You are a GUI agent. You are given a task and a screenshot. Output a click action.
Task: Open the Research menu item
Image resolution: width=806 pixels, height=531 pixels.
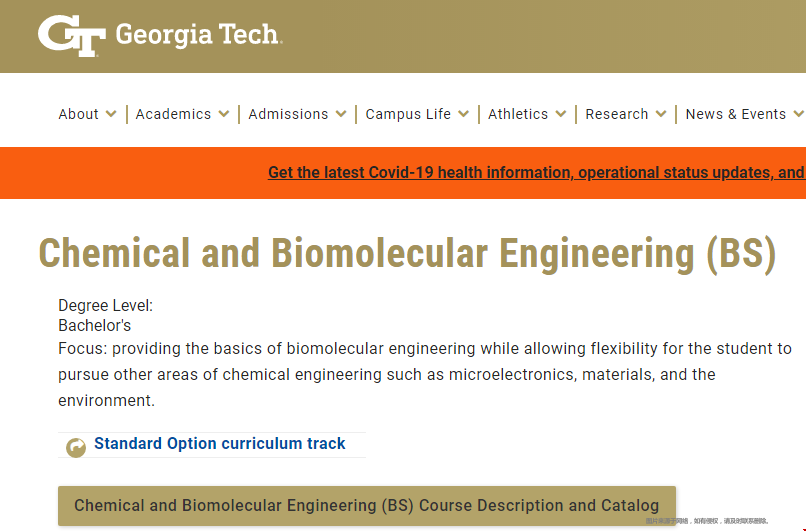click(x=617, y=114)
